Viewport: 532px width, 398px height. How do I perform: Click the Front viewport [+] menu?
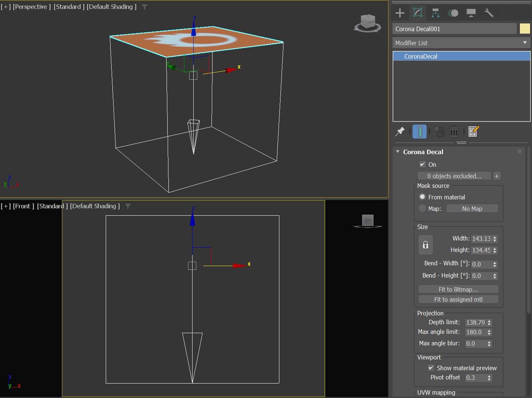(6, 206)
